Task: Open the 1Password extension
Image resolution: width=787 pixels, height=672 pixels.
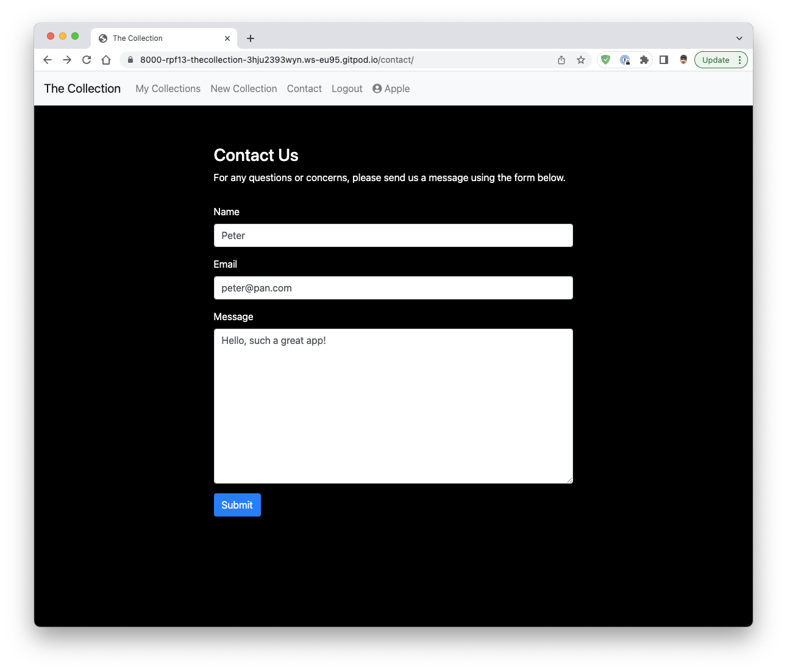Action: tap(625, 60)
